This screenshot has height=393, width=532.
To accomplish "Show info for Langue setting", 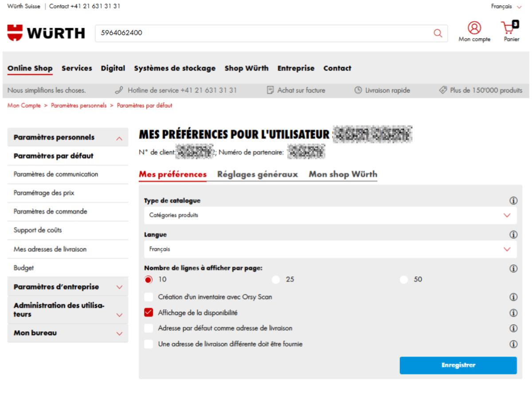I will tap(513, 235).
